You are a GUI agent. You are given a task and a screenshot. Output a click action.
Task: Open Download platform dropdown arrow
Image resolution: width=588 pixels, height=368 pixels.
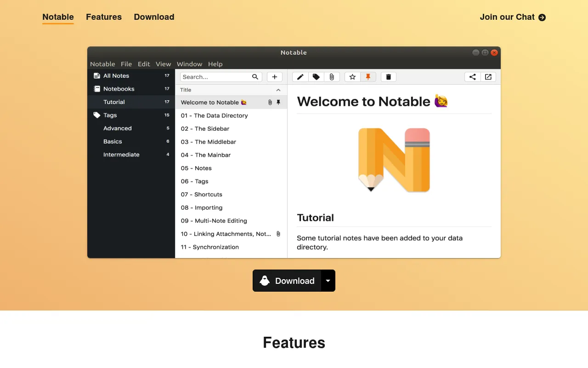coord(328,281)
